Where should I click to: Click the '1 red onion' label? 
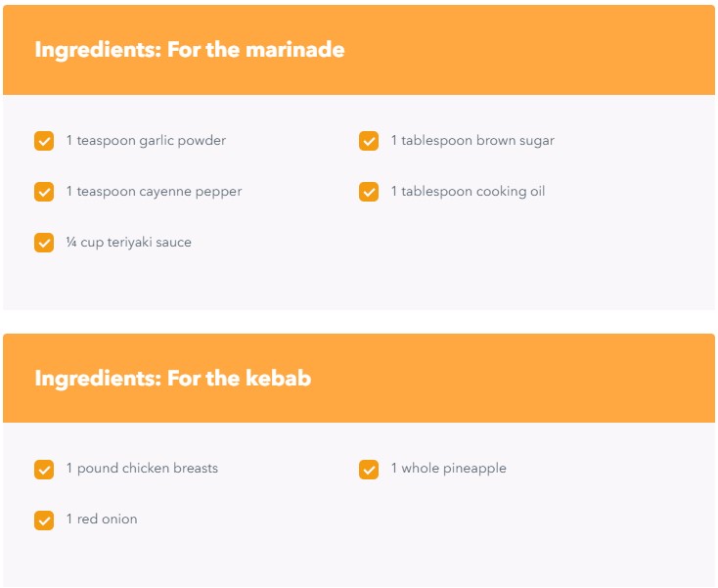point(102,519)
